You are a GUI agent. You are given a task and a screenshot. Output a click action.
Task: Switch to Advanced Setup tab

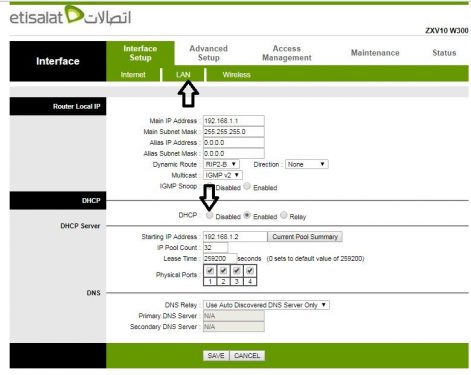click(x=209, y=53)
